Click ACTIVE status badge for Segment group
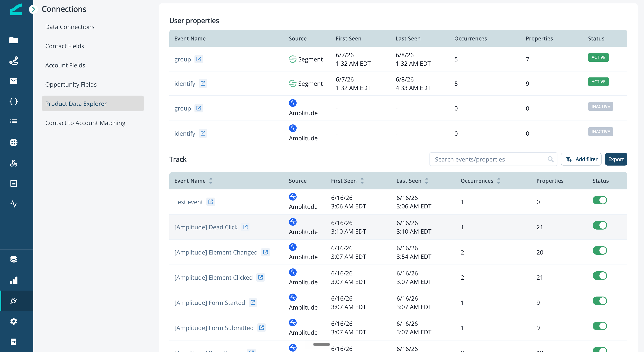This screenshot has height=352, width=644. tap(598, 57)
